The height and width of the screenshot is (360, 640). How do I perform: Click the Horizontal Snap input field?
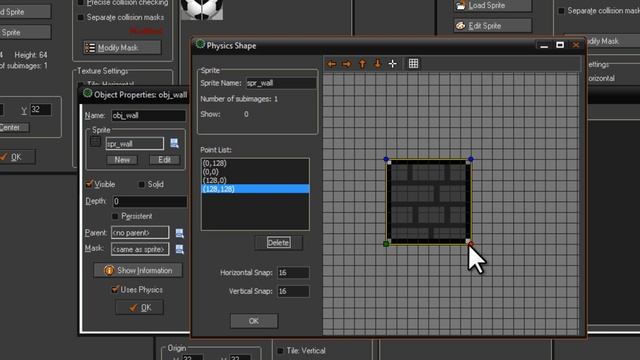tap(293, 273)
